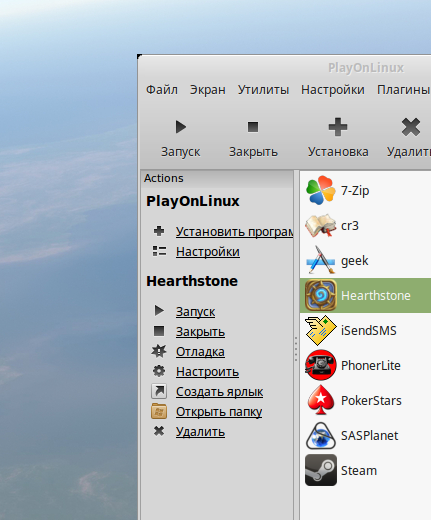This screenshot has height=520, width=431.
Task: Select the 7-Zip list entry text
Action: [x=355, y=191]
